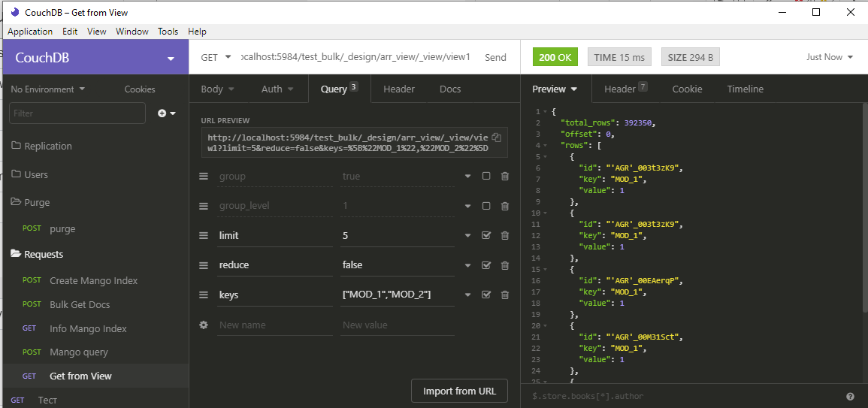The width and height of the screenshot is (868, 408).
Task: Delete the keys parameter with trash icon
Action: (x=505, y=295)
